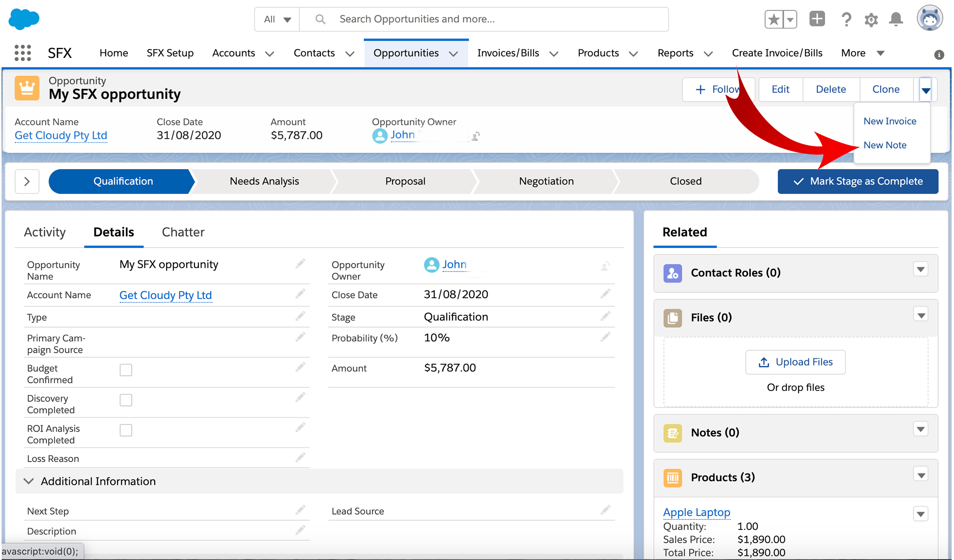Click Mark Stage as Complete button
This screenshot has height=560, width=954.
click(x=858, y=181)
